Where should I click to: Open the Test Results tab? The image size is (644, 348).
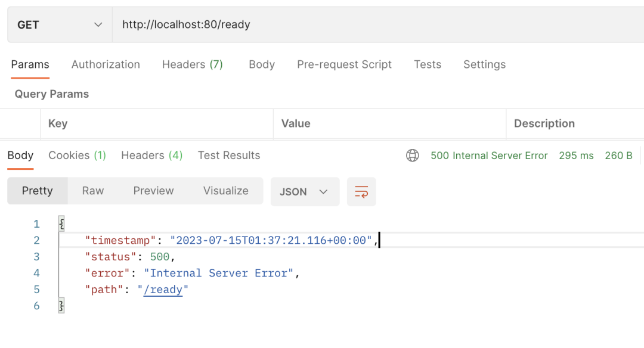pyautogui.click(x=229, y=156)
